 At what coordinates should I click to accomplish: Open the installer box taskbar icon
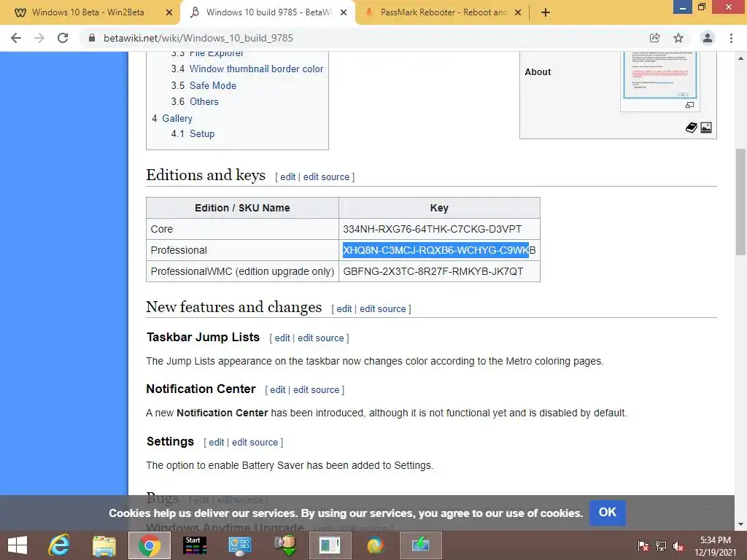(x=285, y=545)
